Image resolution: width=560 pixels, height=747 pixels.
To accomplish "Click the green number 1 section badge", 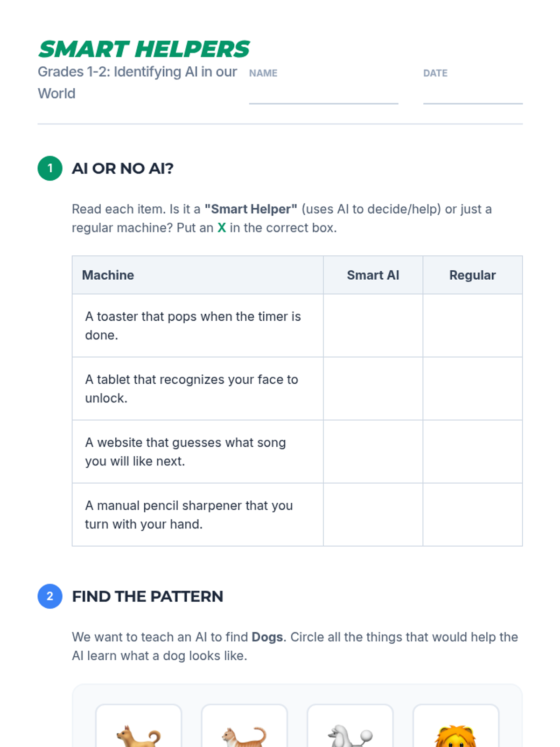I will (x=50, y=168).
